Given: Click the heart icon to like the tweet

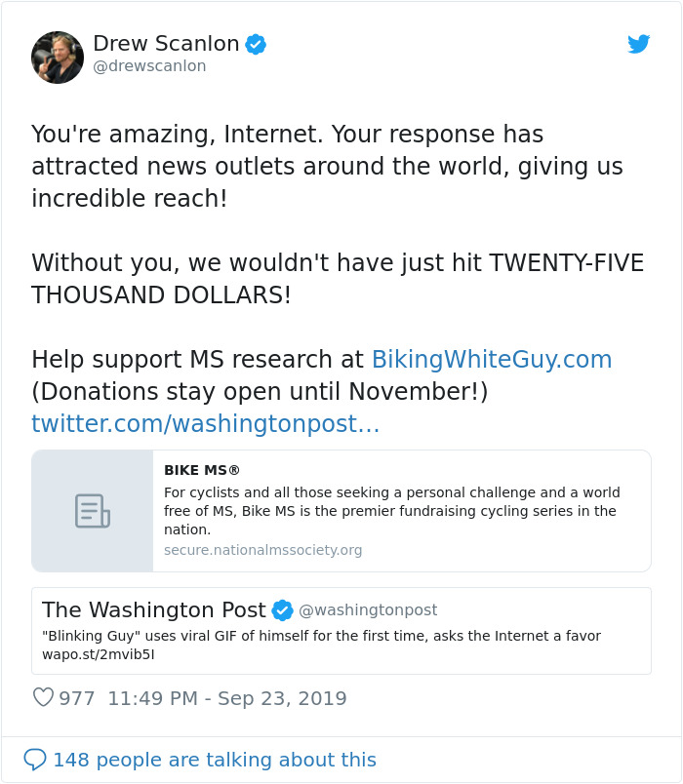Looking at the screenshot, I should pyautogui.click(x=44, y=697).
